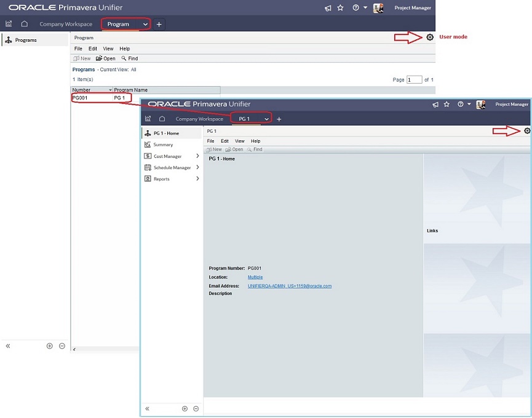The image size is (532, 418).
Task: Expand the Program tab dropdown chevron
Action: (x=145, y=25)
